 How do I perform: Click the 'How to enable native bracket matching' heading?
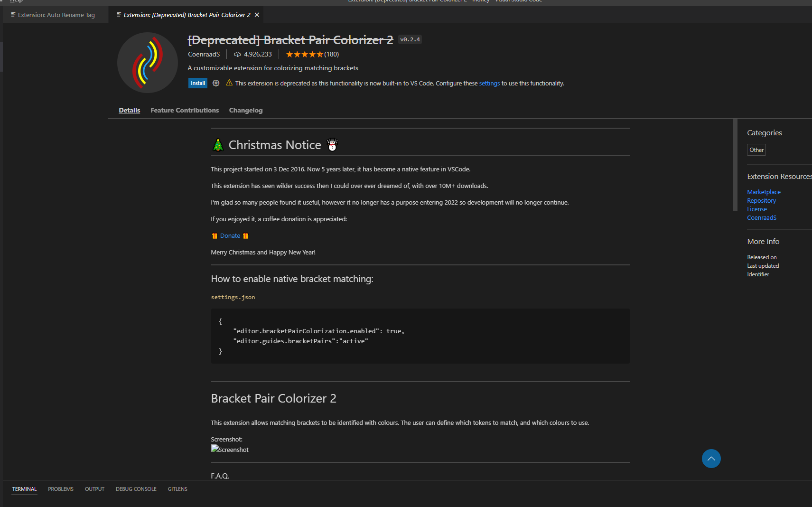(292, 279)
